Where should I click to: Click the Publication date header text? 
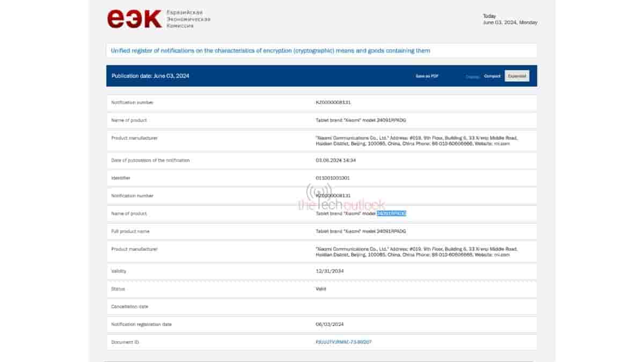pyautogui.click(x=150, y=76)
